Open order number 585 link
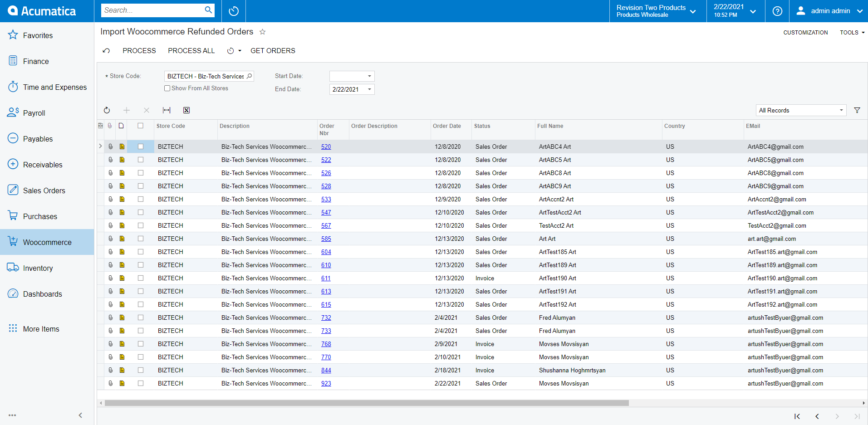868x425 pixels. click(326, 239)
